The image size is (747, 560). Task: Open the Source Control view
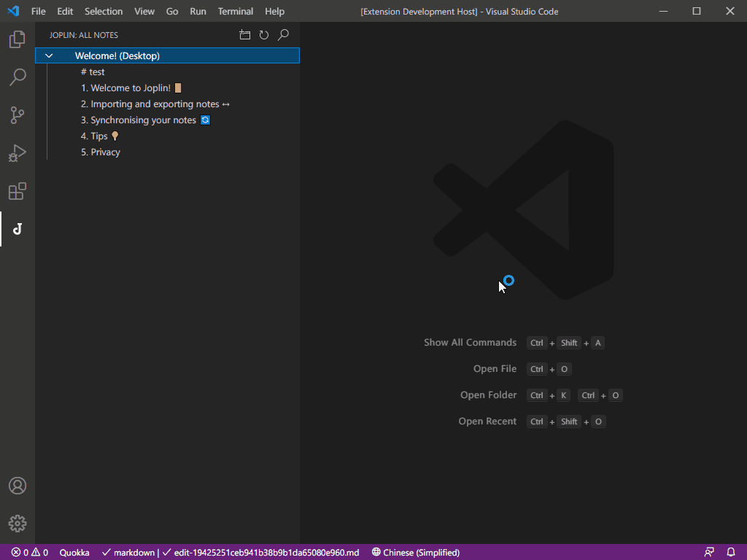pyautogui.click(x=18, y=115)
